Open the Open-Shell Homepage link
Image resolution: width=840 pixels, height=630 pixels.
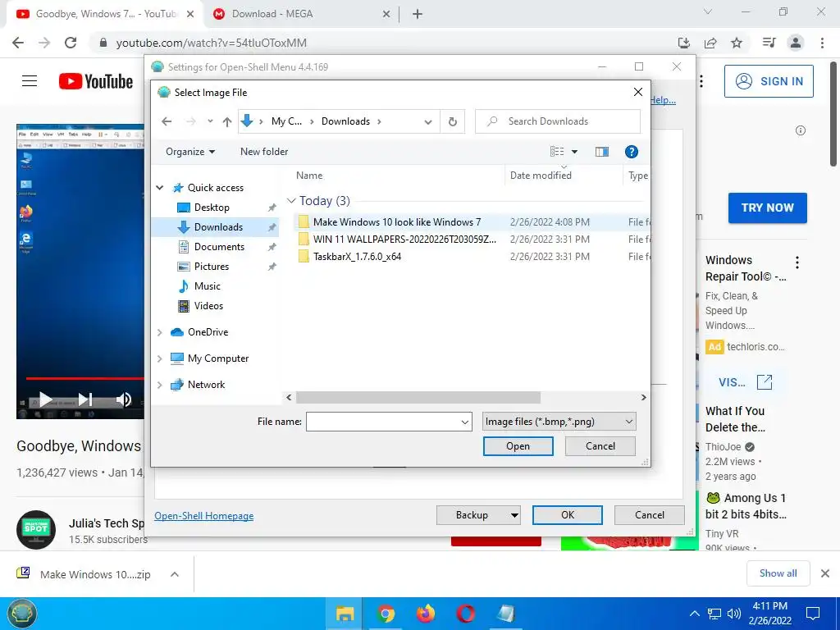tap(203, 515)
